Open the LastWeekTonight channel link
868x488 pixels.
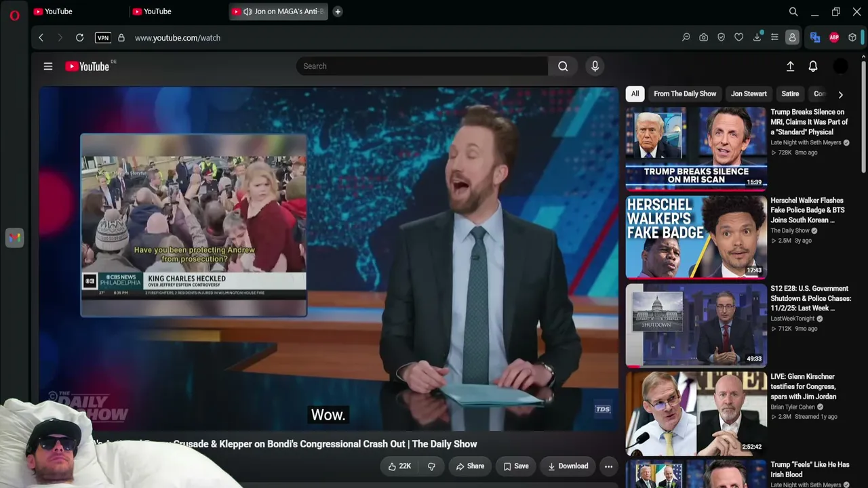793,319
